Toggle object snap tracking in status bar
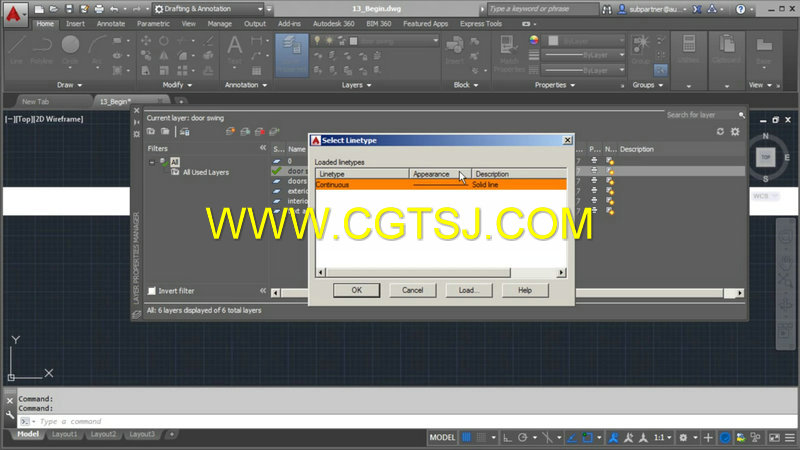 coord(572,438)
